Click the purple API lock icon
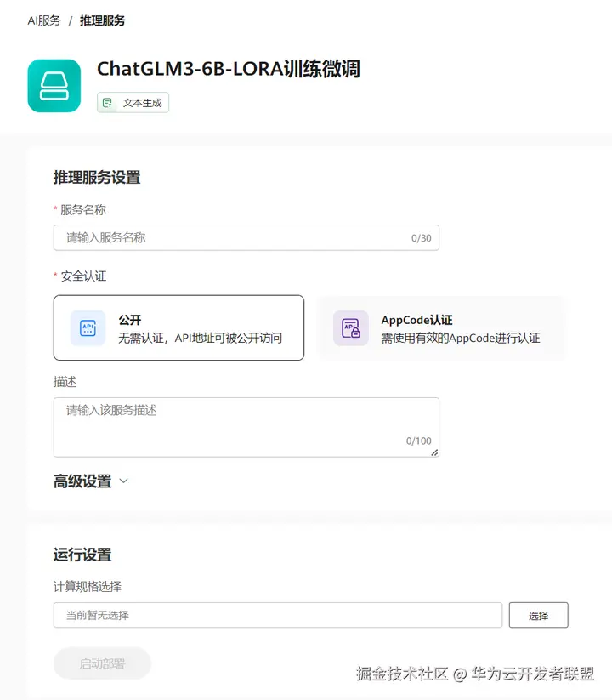This screenshot has width=612, height=700. click(350, 328)
